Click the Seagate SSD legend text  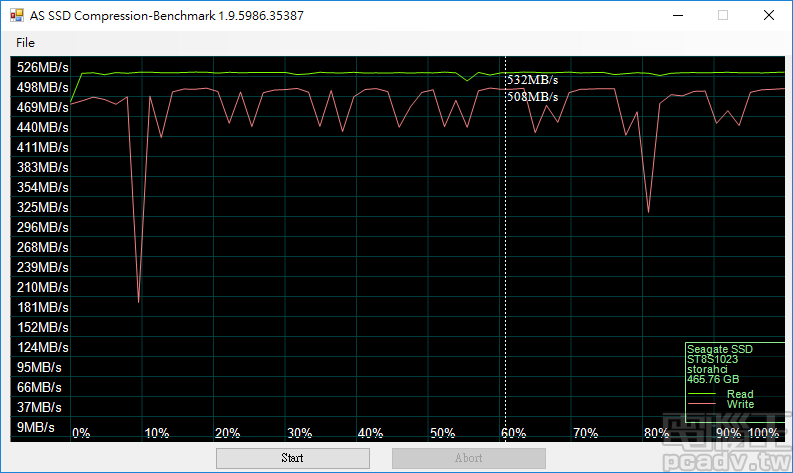[x=720, y=349]
